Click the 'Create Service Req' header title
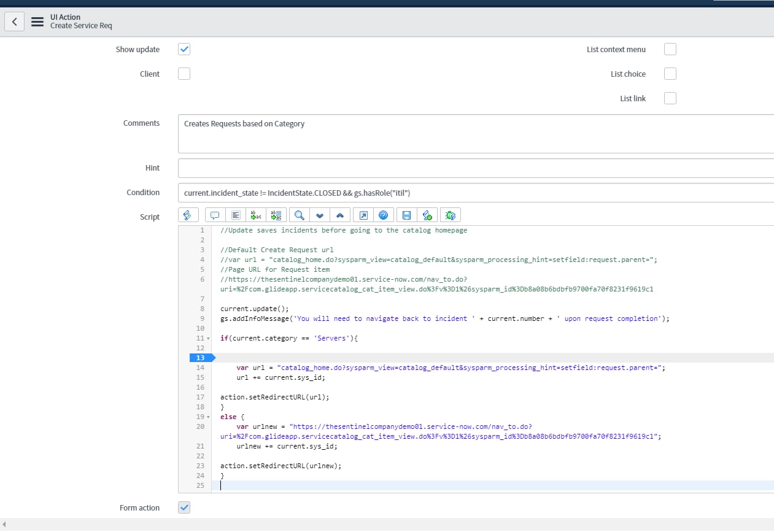 click(x=81, y=26)
